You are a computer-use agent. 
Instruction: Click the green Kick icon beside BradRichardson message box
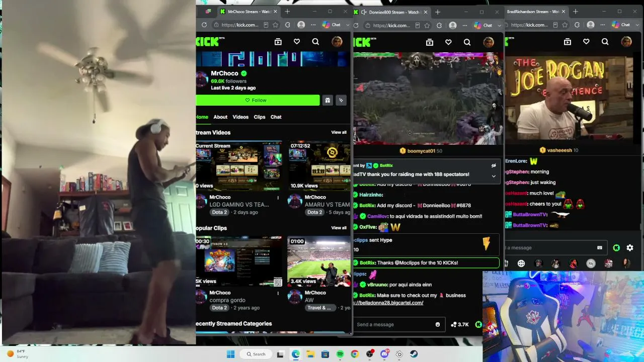click(616, 248)
